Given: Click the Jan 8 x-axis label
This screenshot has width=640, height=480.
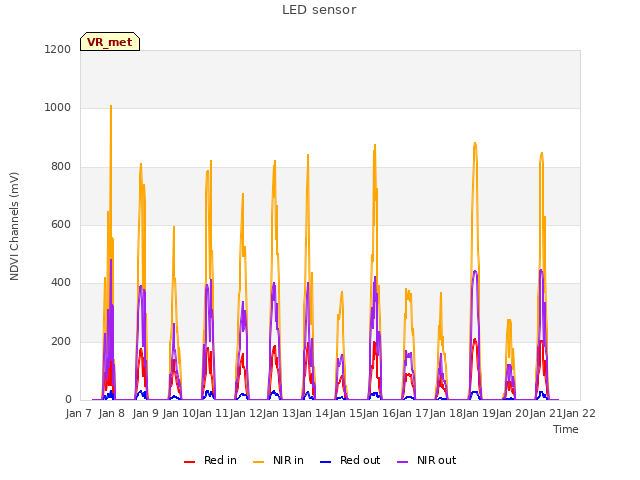Looking at the screenshot, I should pos(111,413).
